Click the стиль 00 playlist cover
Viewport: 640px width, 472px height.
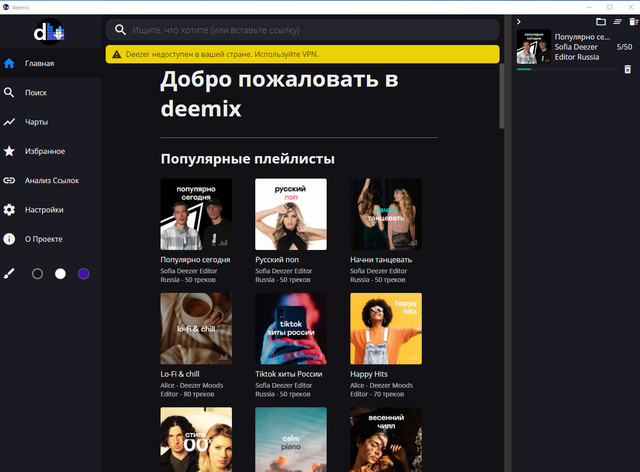(196, 439)
